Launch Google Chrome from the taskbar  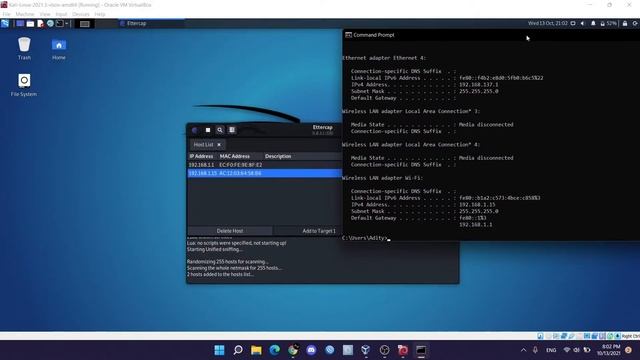(293, 350)
